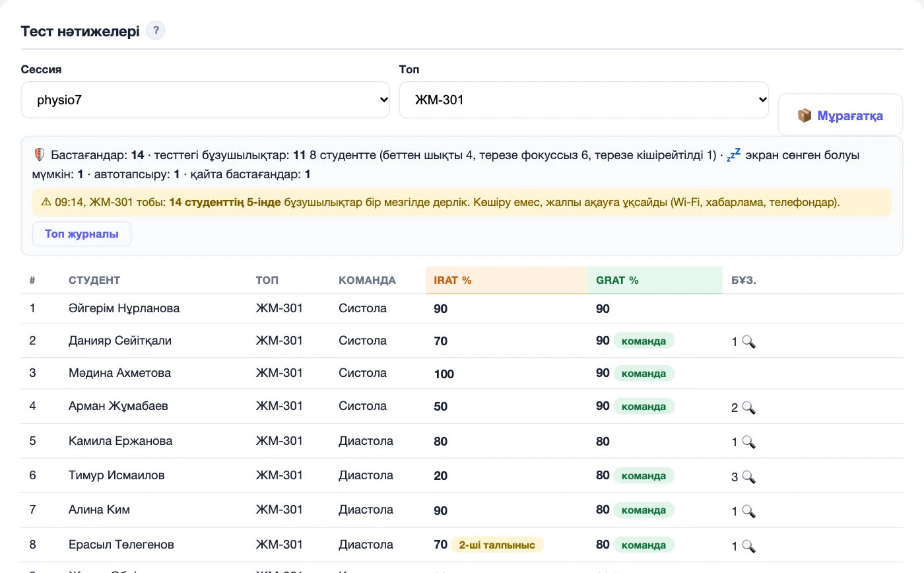Open violations magnifier for Тимур Исмаилов

(748, 476)
